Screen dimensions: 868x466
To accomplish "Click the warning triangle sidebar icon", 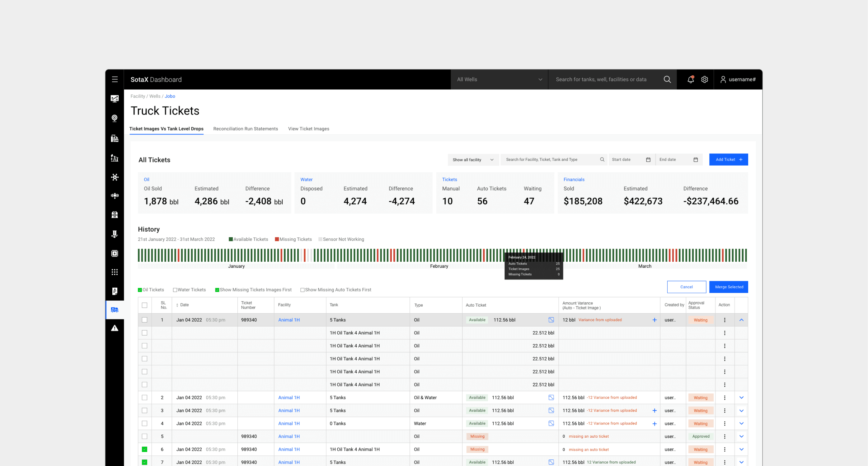I will coord(115,328).
